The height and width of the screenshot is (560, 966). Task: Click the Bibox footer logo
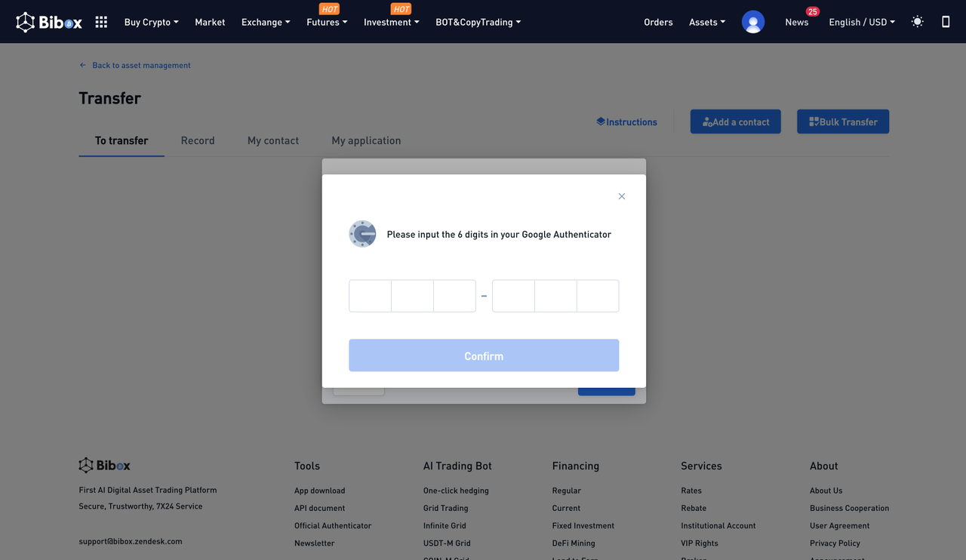105,466
